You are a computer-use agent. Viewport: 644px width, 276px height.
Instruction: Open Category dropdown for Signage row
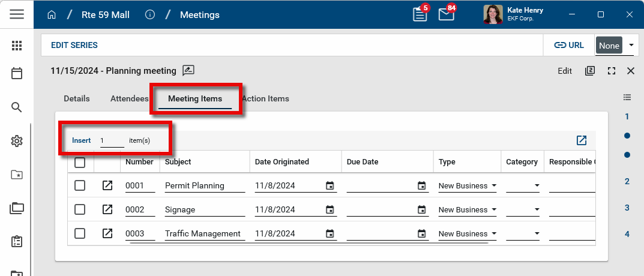pos(537,210)
